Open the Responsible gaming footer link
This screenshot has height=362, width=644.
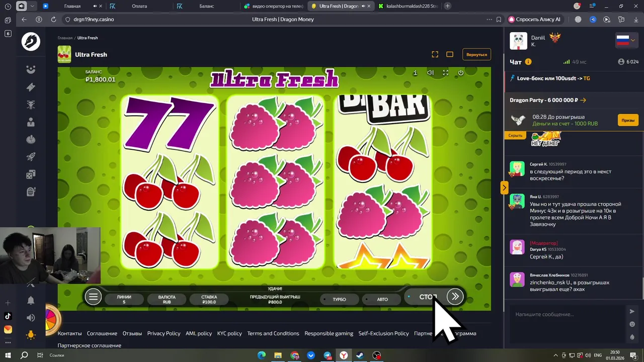click(x=329, y=333)
